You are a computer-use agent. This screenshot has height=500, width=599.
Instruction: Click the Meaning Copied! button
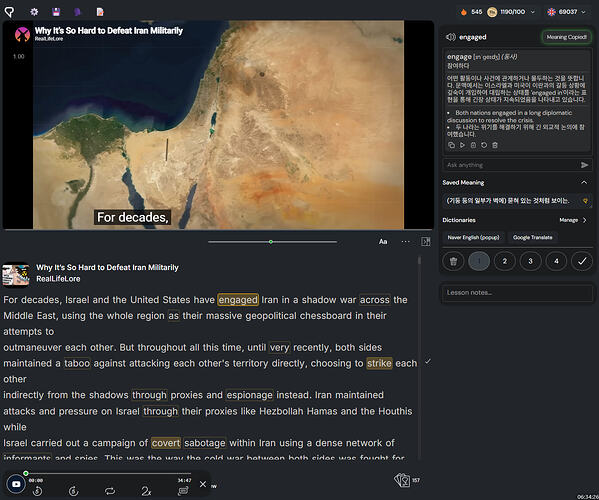point(566,37)
